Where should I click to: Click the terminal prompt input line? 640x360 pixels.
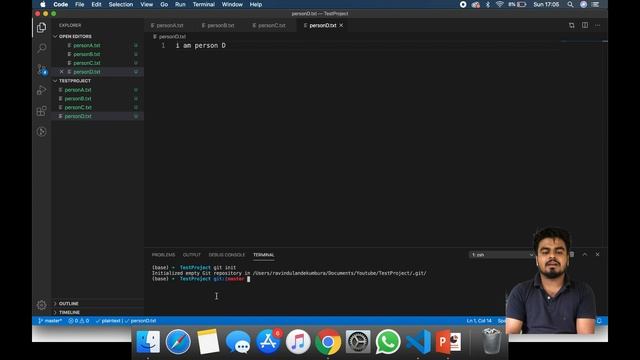(201, 279)
